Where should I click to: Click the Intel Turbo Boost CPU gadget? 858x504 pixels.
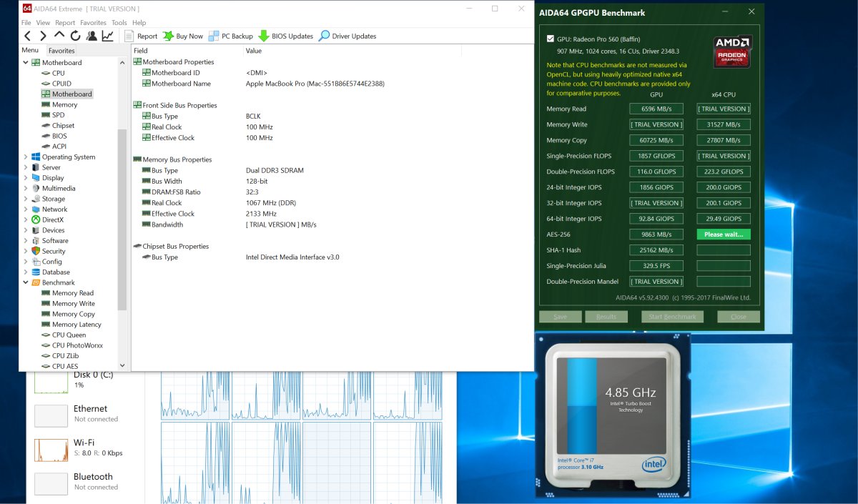click(x=613, y=415)
